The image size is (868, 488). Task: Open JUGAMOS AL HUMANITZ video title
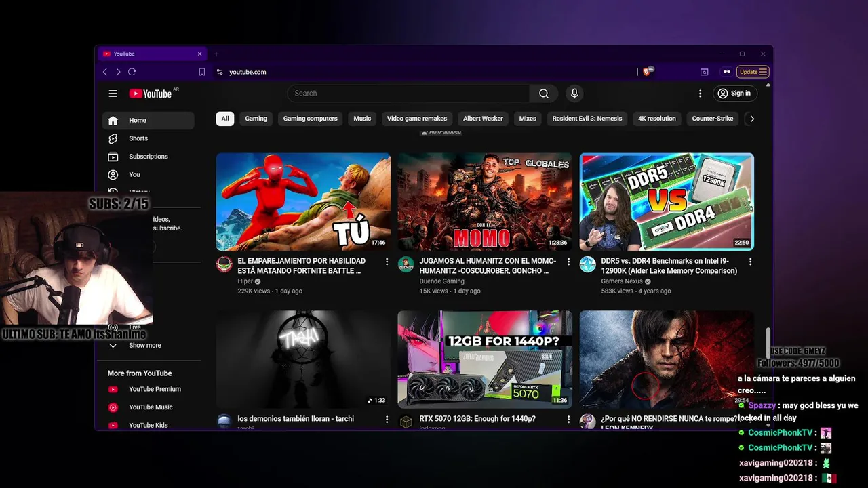tap(488, 266)
